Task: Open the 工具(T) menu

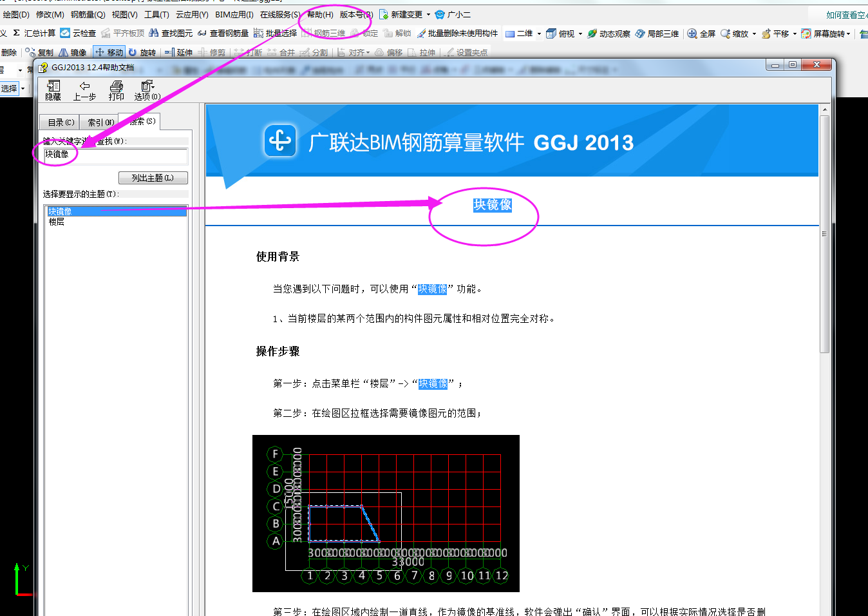Action: tap(156, 14)
